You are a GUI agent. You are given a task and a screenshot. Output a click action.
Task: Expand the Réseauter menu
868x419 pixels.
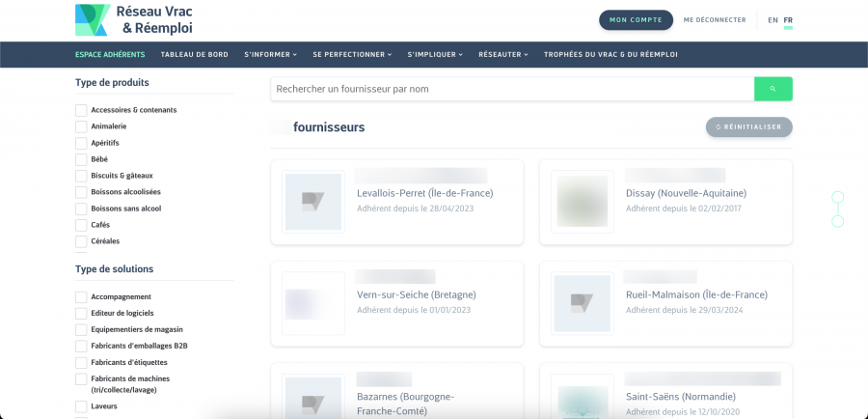click(x=503, y=55)
